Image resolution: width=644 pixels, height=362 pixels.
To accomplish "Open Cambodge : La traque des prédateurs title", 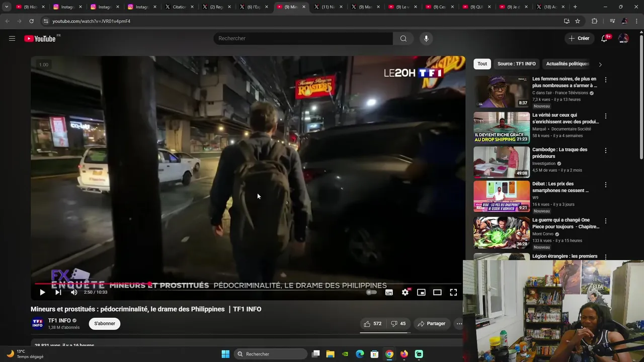I will [559, 153].
